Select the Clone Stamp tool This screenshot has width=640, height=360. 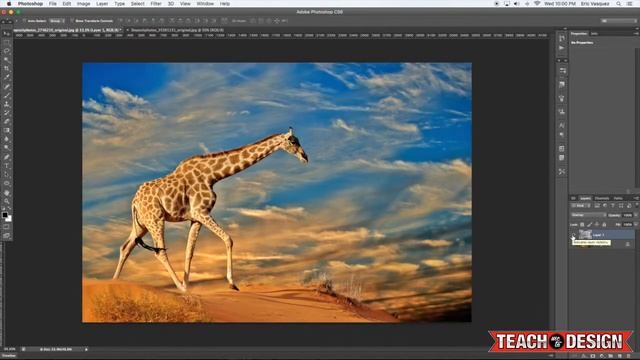pos(6,104)
